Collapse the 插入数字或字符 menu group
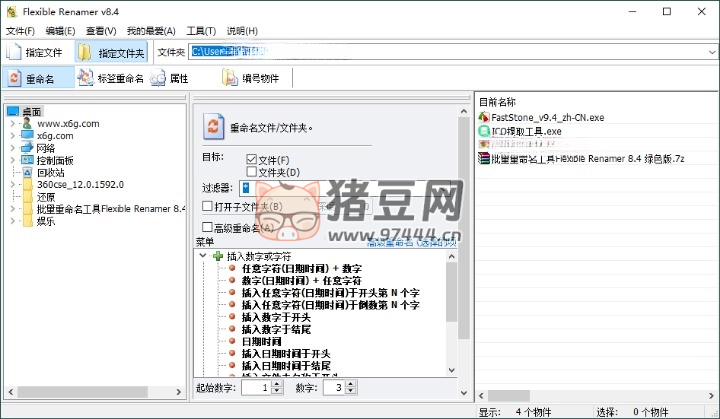The height and width of the screenshot is (419, 720). coord(203,256)
